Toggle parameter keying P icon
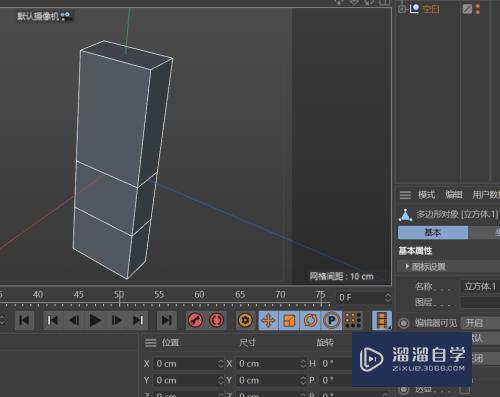 (x=332, y=321)
